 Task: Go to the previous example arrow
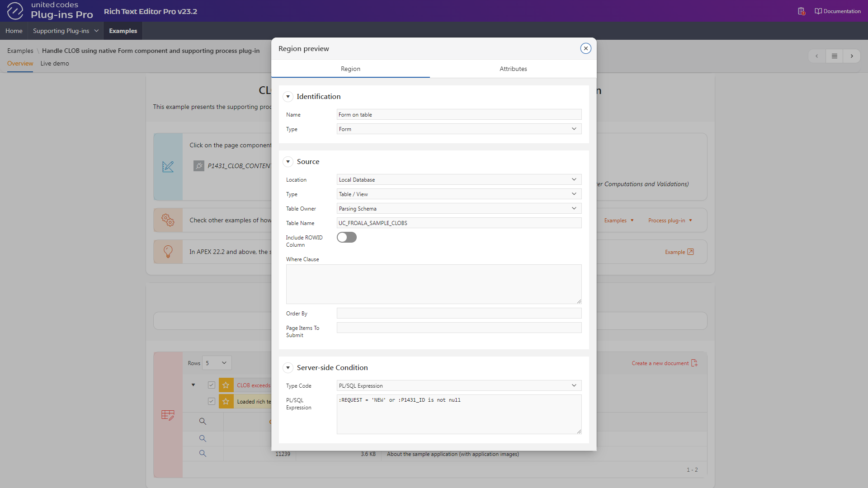[x=816, y=56]
